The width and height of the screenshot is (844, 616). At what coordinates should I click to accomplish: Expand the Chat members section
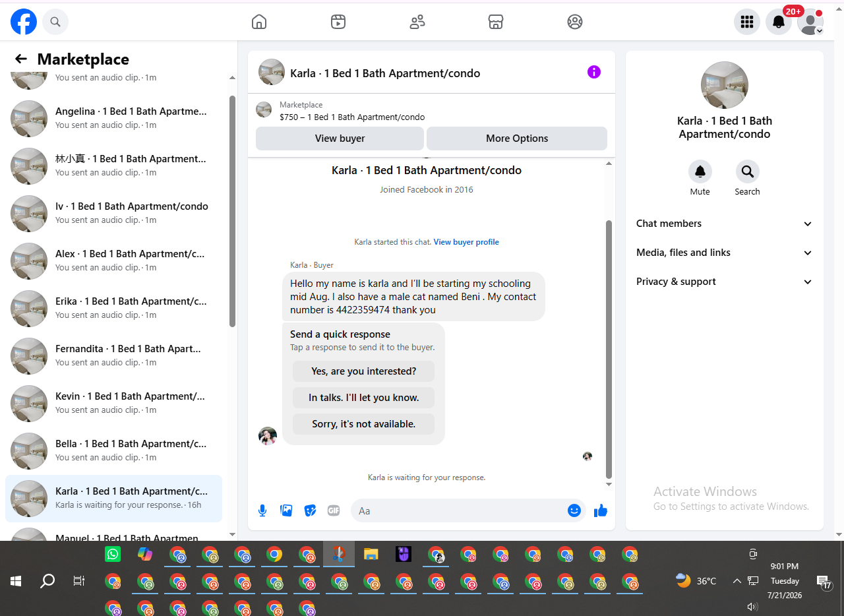tap(724, 224)
